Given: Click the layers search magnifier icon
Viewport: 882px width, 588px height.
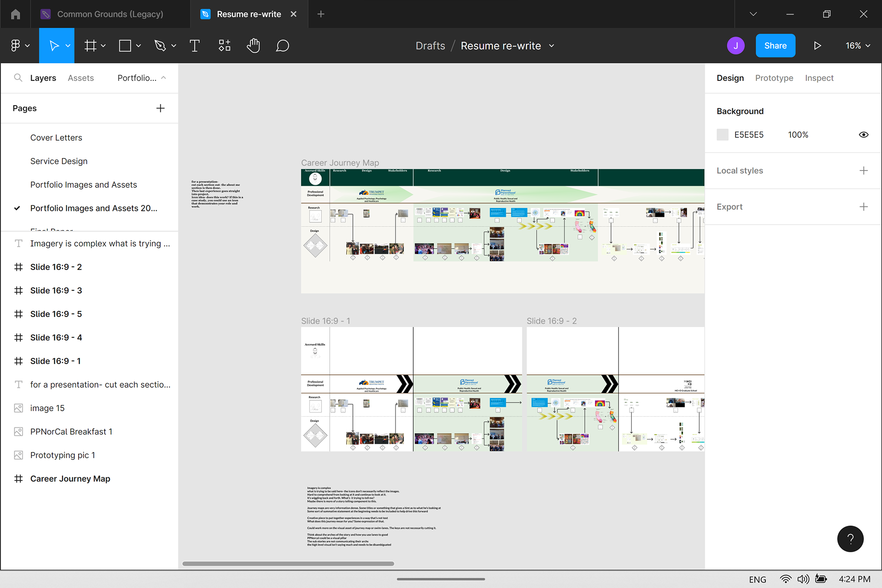Looking at the screenshot, I should tap(18, 78).
